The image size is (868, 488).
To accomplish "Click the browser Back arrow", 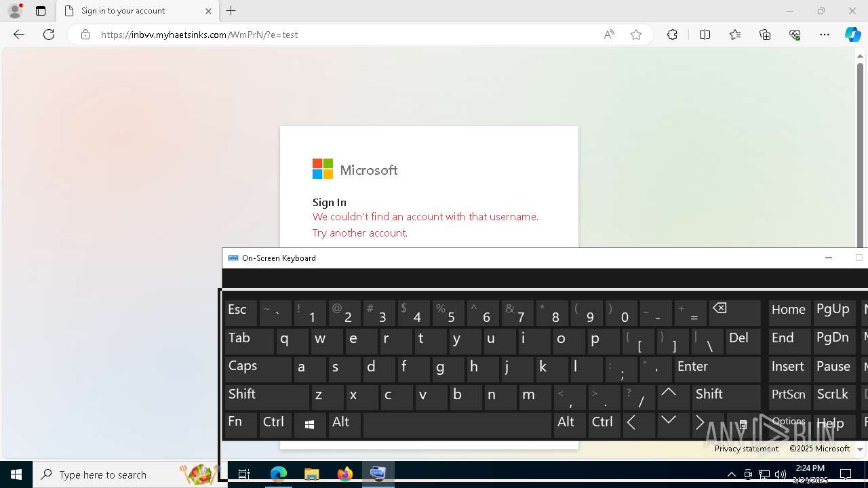I will point(19,35).
